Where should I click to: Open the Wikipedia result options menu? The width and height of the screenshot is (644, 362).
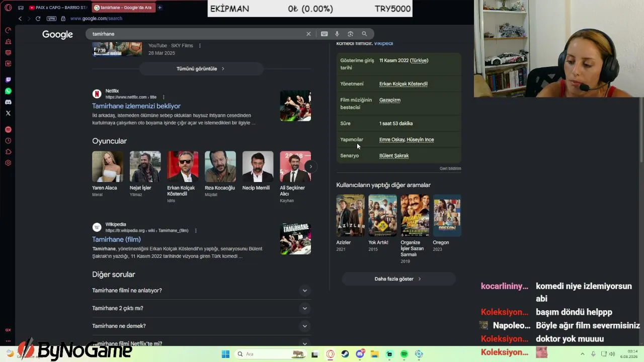tap(196, 230)
